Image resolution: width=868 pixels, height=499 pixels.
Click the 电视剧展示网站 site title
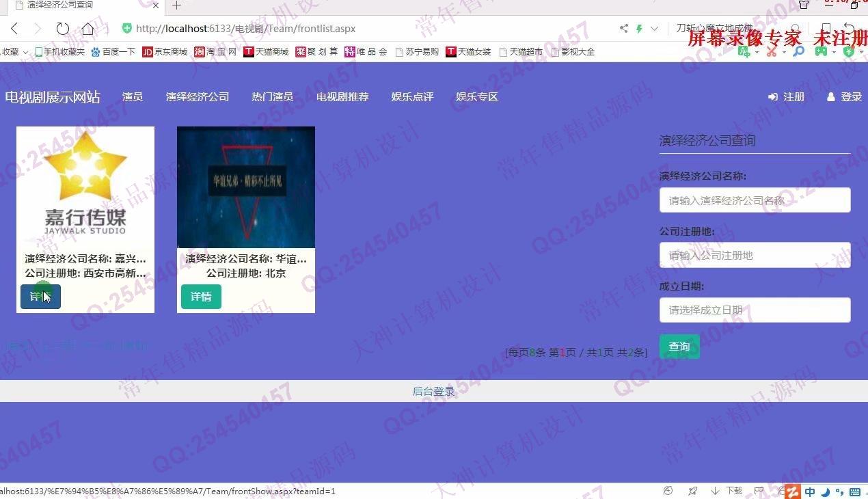(53, 97)
